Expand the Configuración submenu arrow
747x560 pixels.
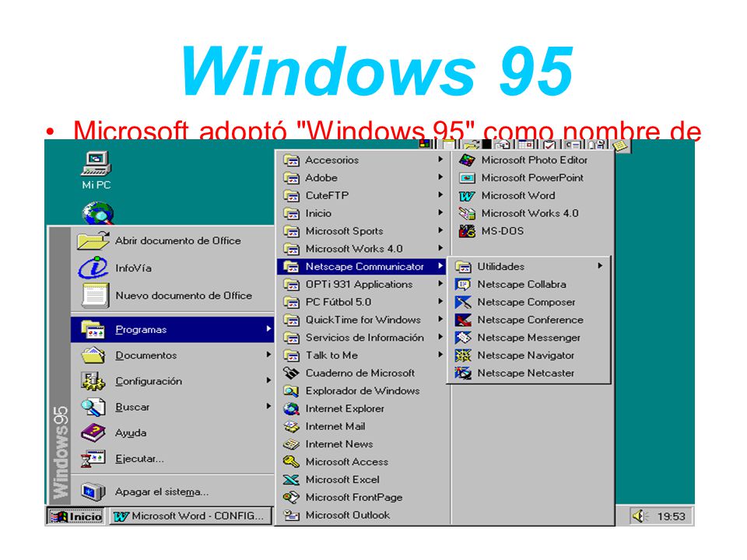click(x=268, y=380)
